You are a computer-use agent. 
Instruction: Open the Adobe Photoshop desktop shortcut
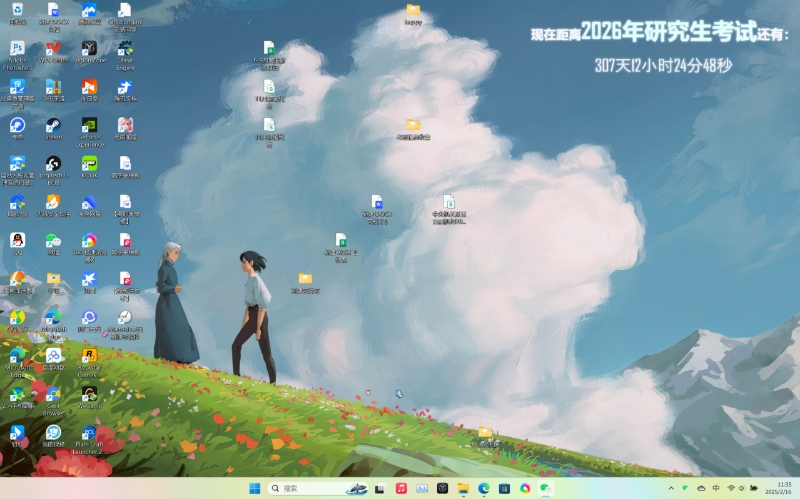[17, 49]
